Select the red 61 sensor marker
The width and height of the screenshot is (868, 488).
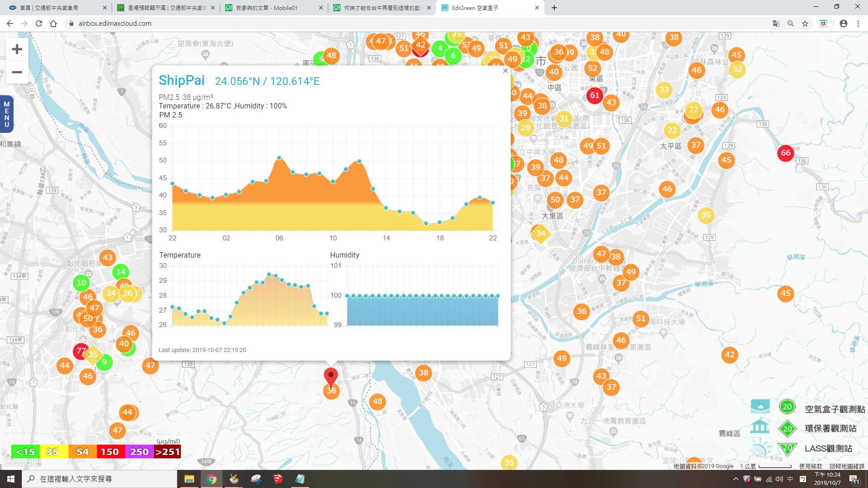coord(594,95)
